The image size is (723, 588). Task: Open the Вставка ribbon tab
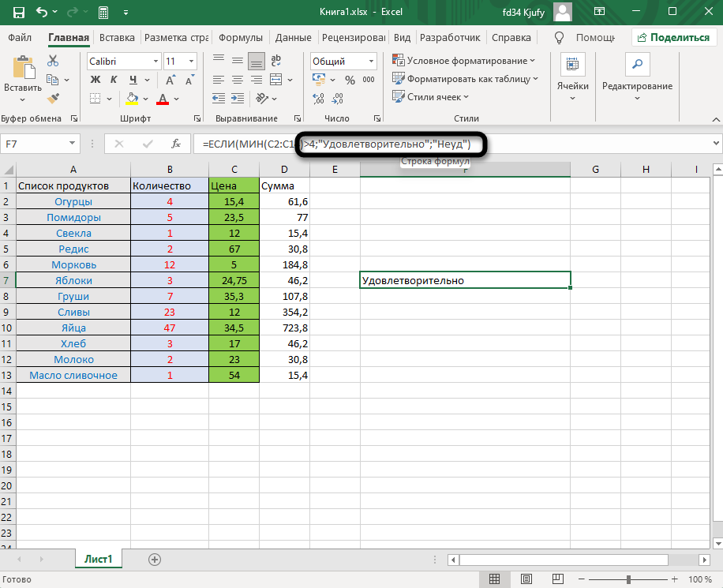click(x=117, y=37)
